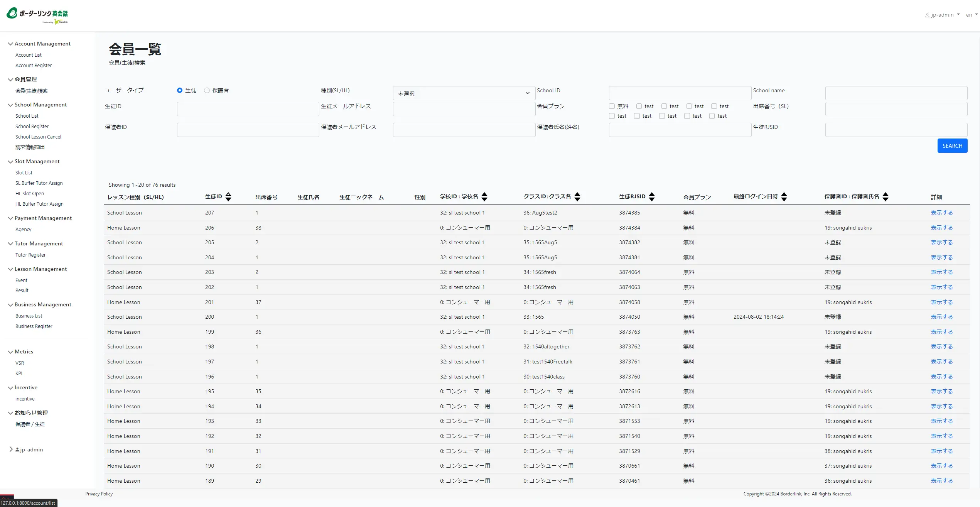Select the 生徒 user type radio
This screenshot has width=980, height=507.
click(180, 90)
